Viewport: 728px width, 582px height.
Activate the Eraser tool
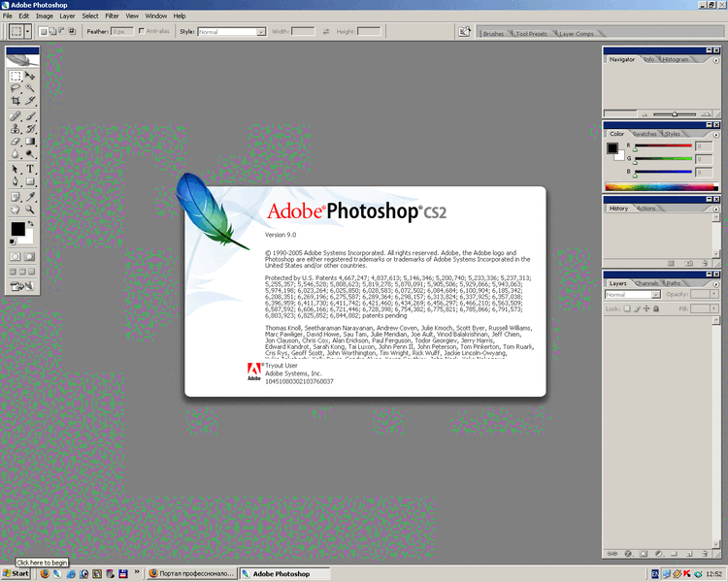tap(16, 141)
